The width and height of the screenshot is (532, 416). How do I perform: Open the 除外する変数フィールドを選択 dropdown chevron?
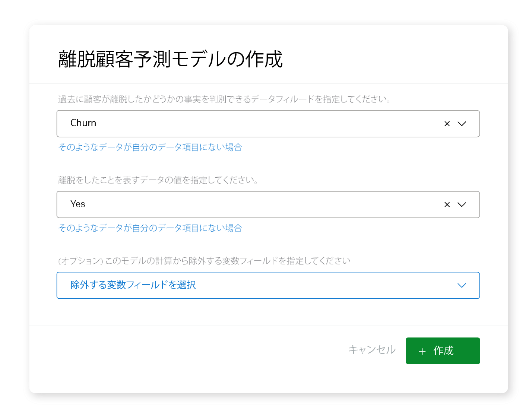point(462,285)
